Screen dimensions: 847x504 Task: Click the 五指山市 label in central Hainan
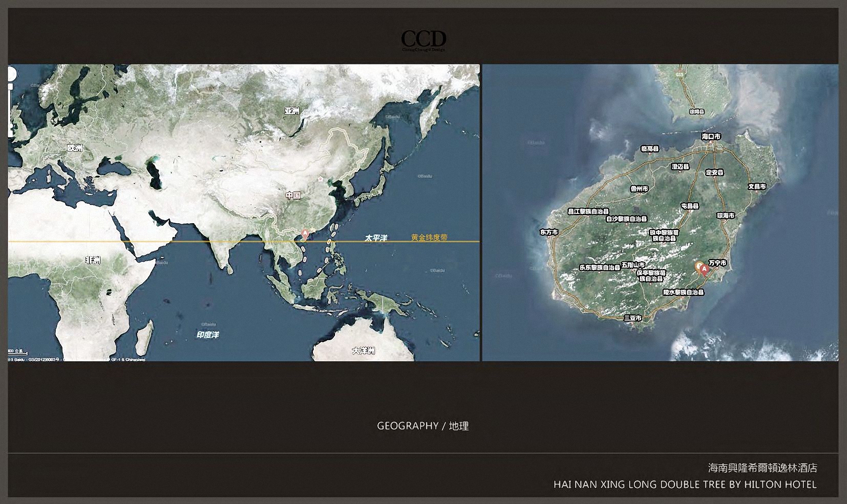pyautogui.click(x=633, y=265)
